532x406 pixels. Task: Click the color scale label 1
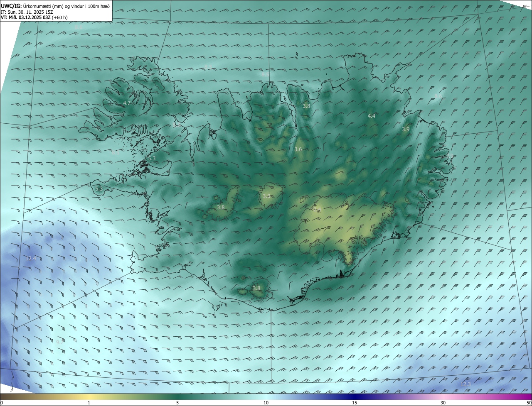pos(89,403)
